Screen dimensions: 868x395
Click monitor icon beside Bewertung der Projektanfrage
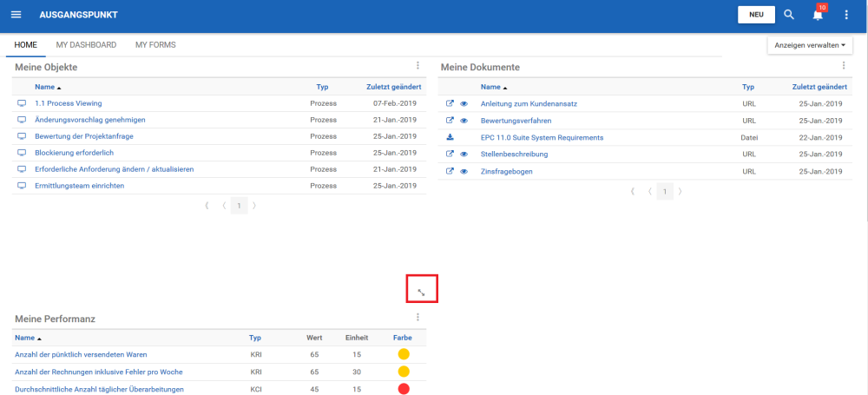pyautogui.click(x=22, y=136)
